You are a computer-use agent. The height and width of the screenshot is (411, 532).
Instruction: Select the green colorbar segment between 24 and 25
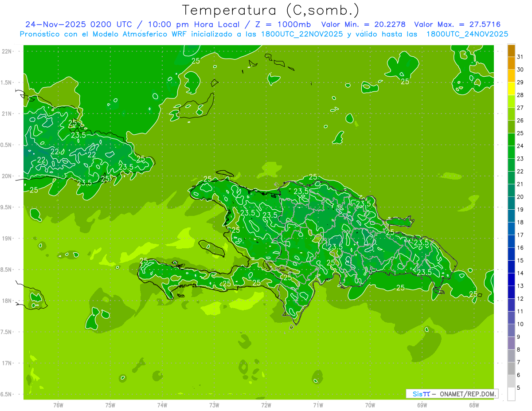point(511,140)
